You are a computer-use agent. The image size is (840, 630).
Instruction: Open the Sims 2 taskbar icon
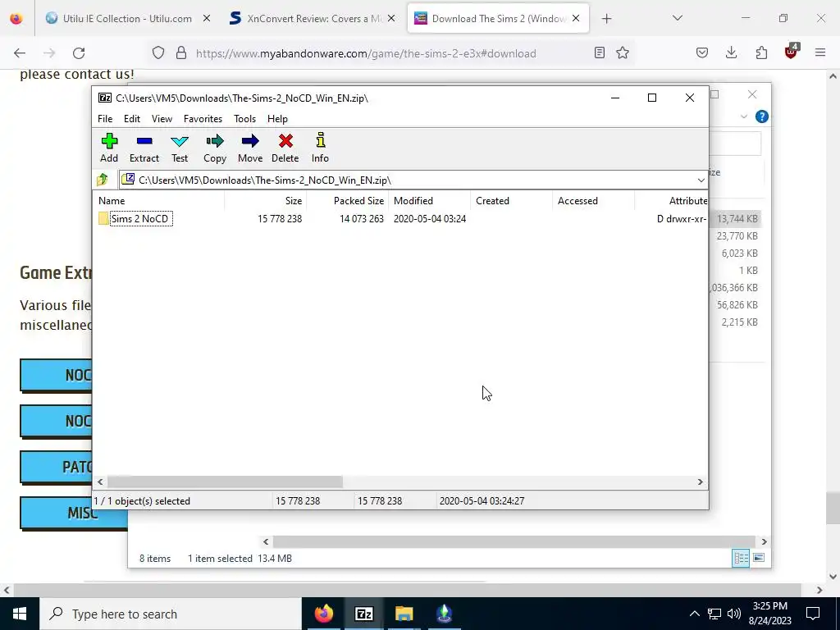[x=444, y=614]
